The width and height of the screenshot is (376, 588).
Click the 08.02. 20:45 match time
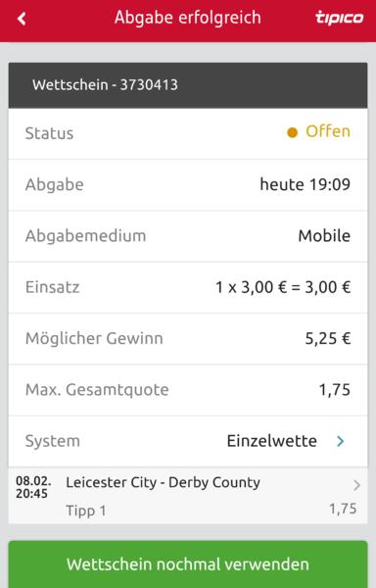(33, 487)
